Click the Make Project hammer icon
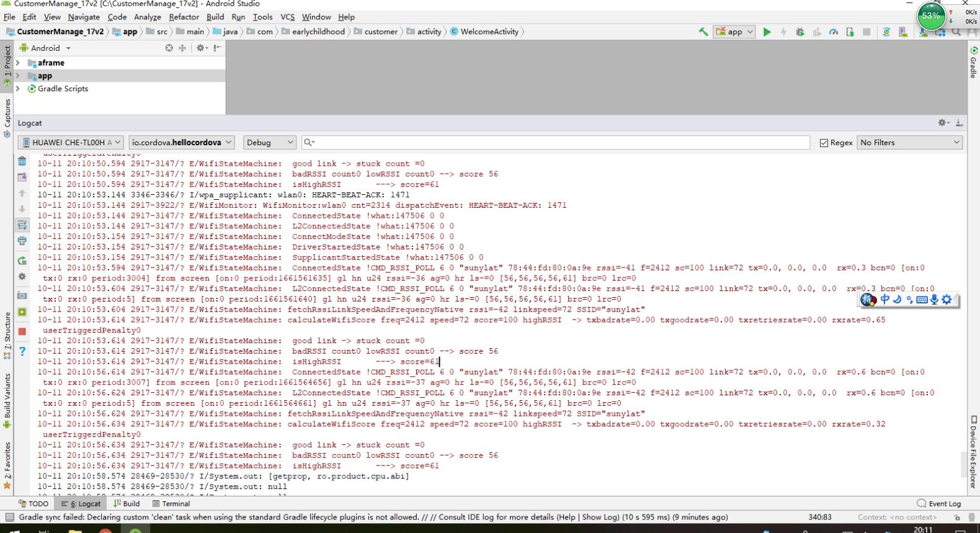This screenshot has width=980, height=533. click(x=703, y=32)
